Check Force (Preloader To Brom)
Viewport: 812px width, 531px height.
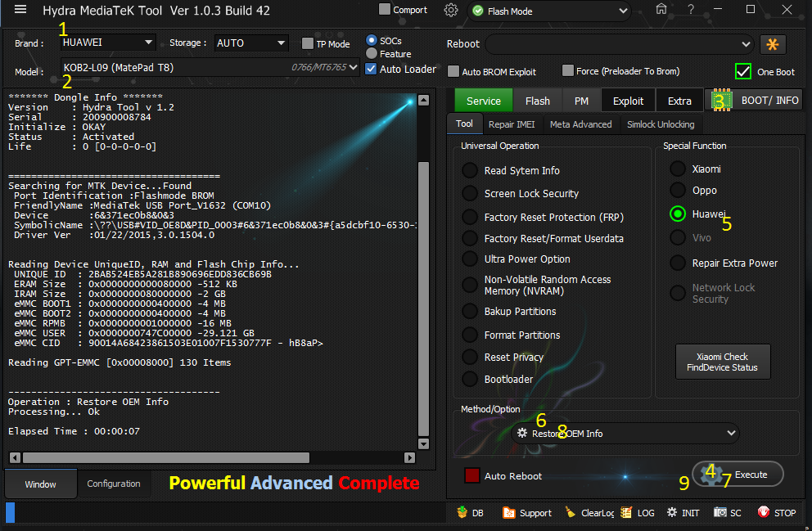pyautogui.click(x=568, y=70)
